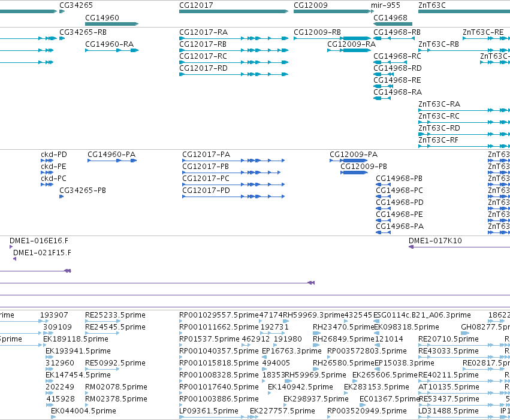Select the CG12009 gene label
This screenshot has height=420, width=510.
coord(310,5)
